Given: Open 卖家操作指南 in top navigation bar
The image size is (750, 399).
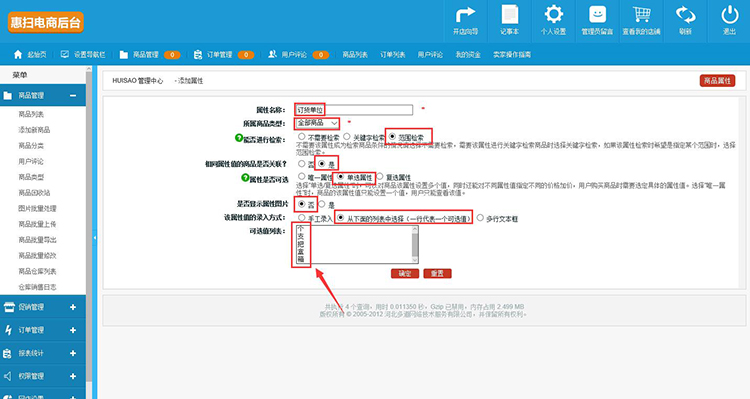Looking at the screenshot, I should (x=512, y=55).
